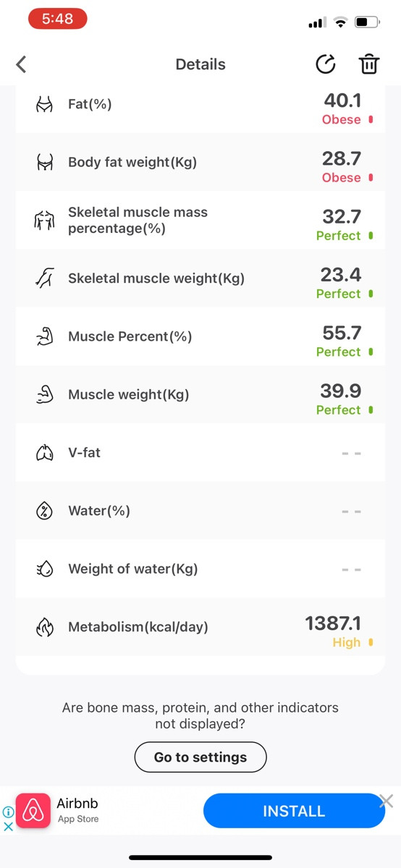Image resolution: width=401 pixels, height=868 pixels.
Task: Close the Airbnb ad banner
Action: coord(387,801)
